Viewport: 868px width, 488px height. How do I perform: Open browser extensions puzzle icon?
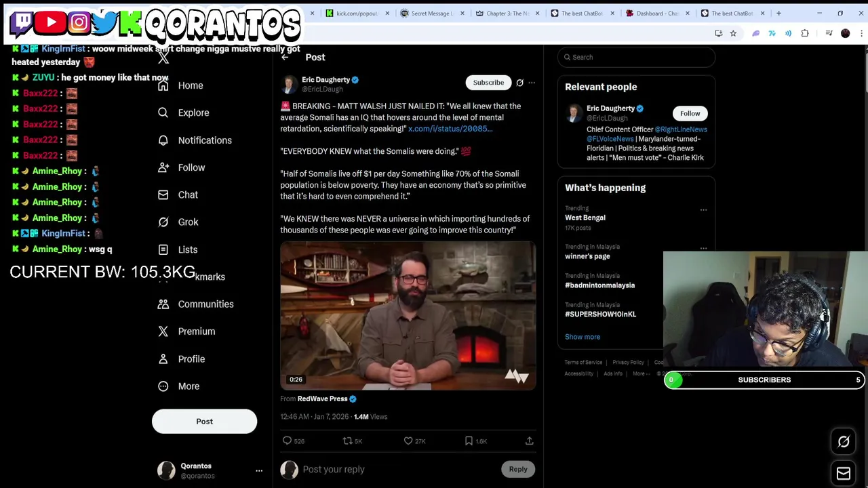(805, 33)
